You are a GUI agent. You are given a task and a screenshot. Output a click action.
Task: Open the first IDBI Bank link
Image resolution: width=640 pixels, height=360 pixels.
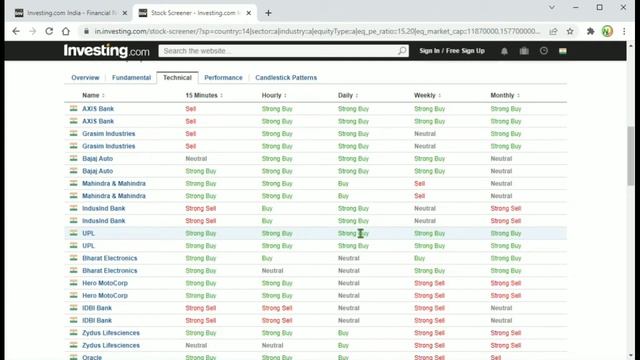pyautogui.click(x=97, y=308)
